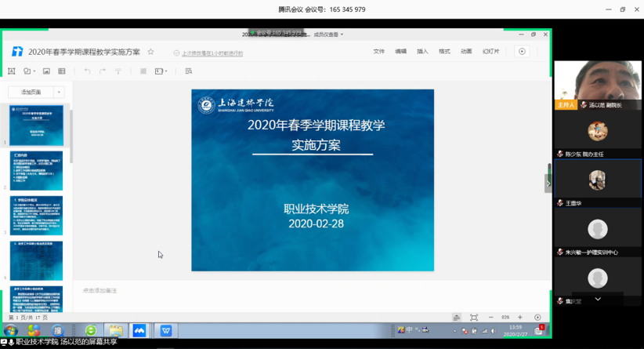The width and height of the screenshot is (644, 349).
Task: Open the 动画 menu
Action: coord(465,52)
